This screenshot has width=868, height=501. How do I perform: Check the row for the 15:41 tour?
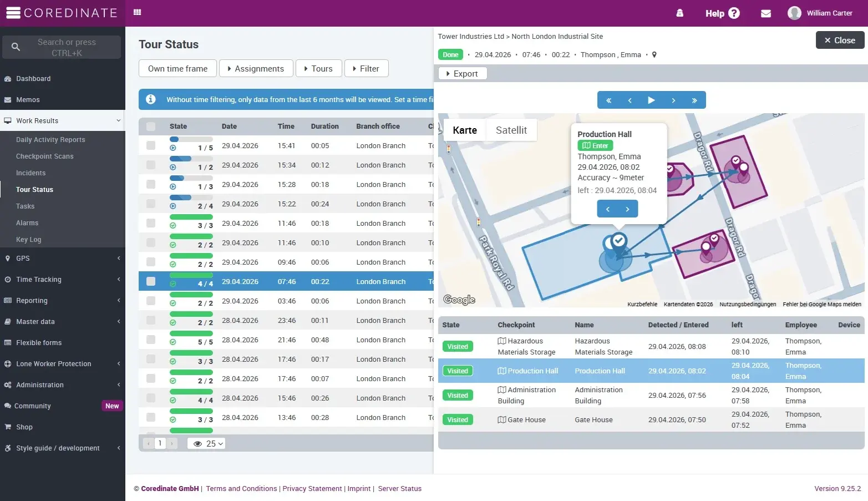pyautogui.click(x=151, y=145)
